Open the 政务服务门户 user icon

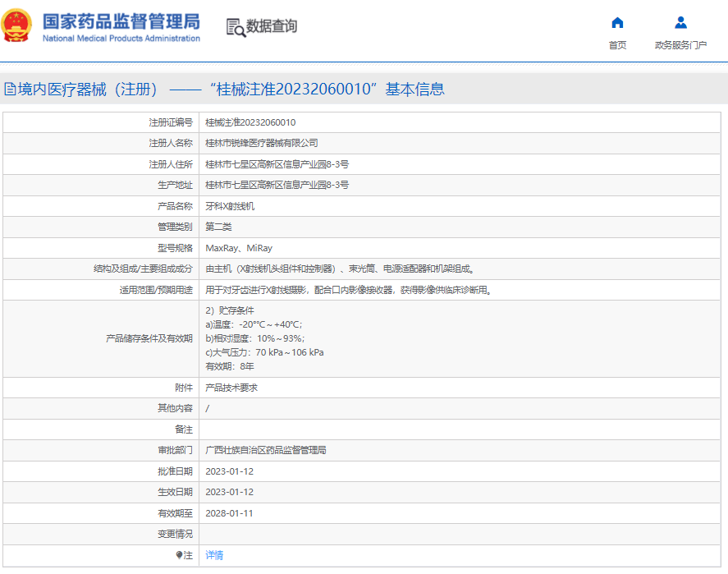(x=680, y=23)
